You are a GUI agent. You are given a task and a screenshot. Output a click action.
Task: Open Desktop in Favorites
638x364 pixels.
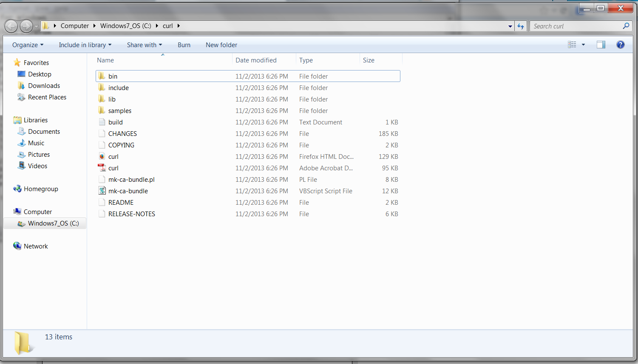[x=40, y=74]
